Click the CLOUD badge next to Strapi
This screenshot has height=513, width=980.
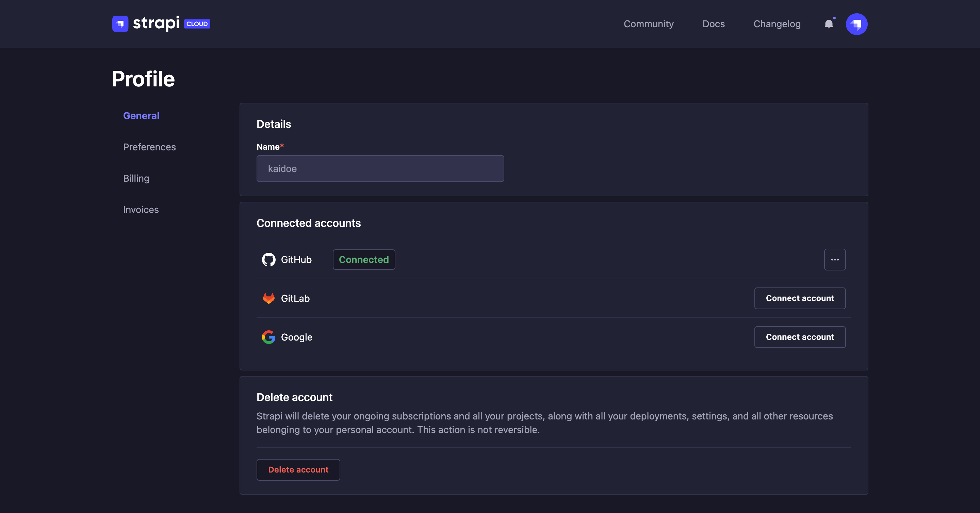click(x=197, y=23)
